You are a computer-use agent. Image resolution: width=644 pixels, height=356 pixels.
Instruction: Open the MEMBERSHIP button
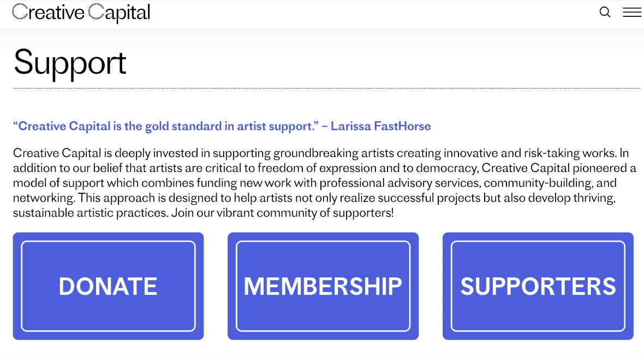pyautogui.click(x=323, y=286)
